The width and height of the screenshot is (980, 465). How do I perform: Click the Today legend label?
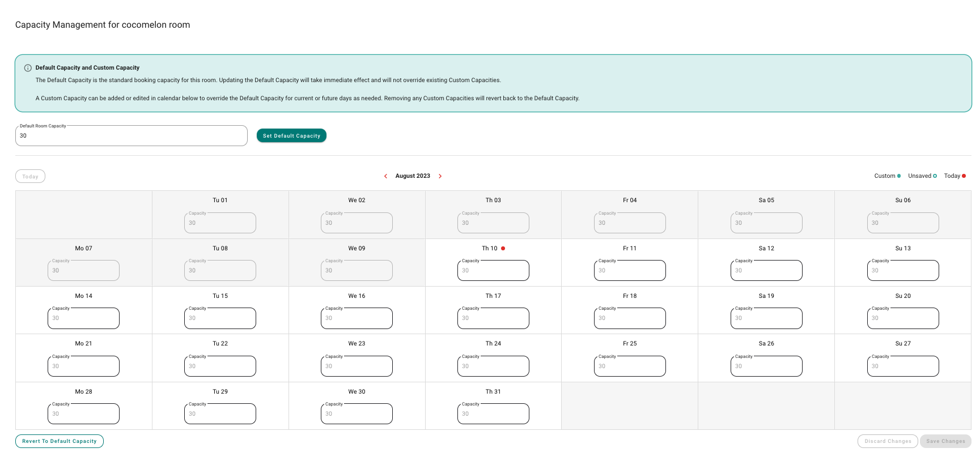(952, 176)
